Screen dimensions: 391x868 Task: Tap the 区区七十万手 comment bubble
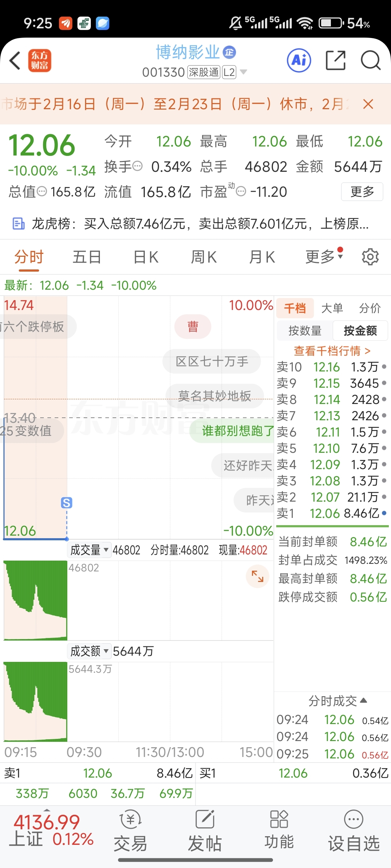pyautogui.click(x=212, y=361)
